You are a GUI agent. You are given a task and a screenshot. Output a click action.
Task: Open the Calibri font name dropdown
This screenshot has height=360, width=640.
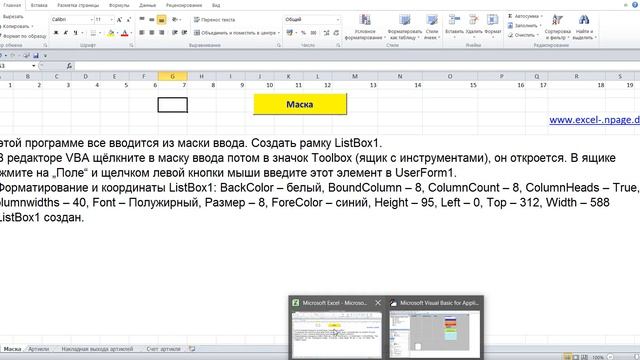tap(91, 20)
